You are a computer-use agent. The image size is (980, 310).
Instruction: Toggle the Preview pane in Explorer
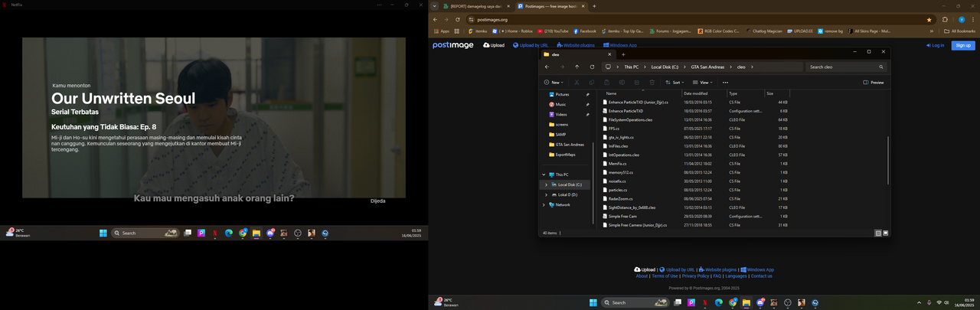point(873,82)
